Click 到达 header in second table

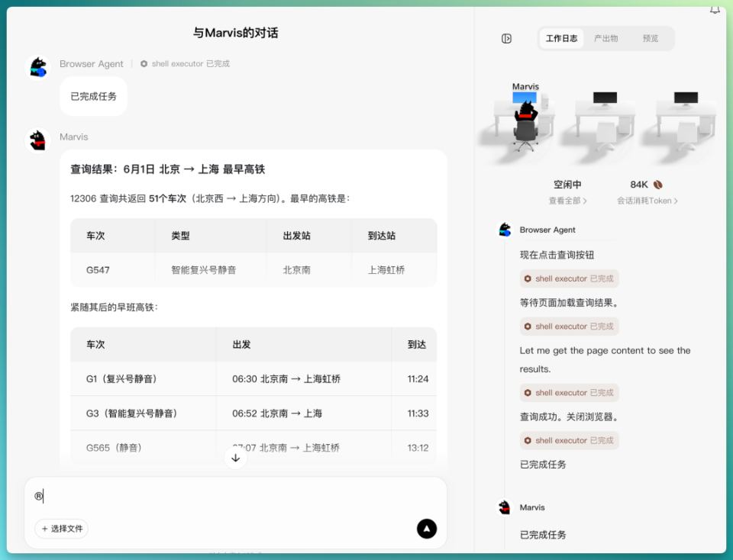click(x=414, y=345)
